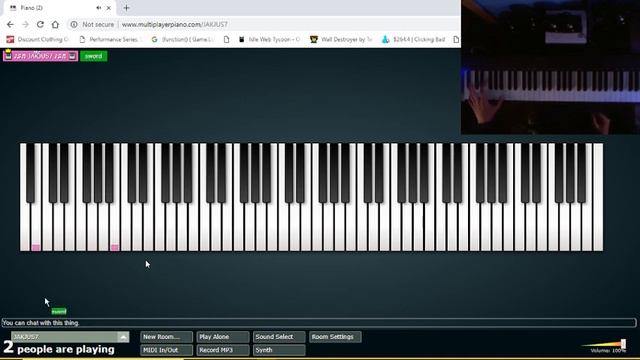640x360 pixels.
Task: Click the pink JAKJUS7 participant name tag
Action: coord(40,56)
